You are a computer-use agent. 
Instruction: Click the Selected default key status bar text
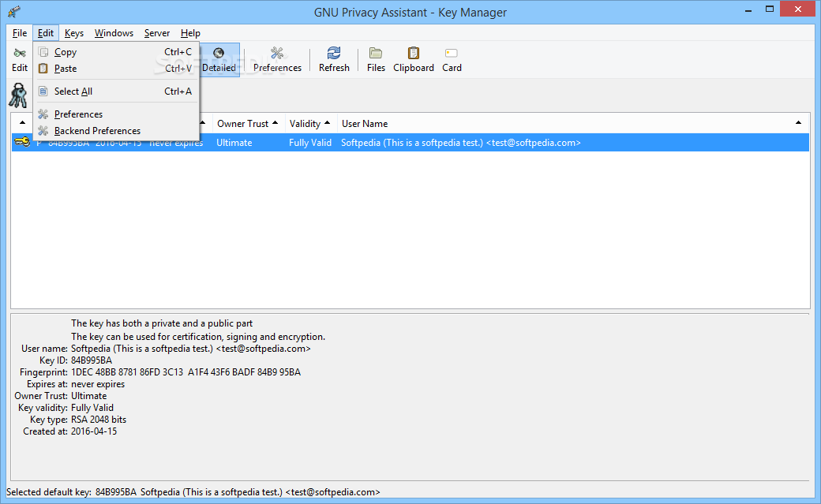[x=193, y=492]
